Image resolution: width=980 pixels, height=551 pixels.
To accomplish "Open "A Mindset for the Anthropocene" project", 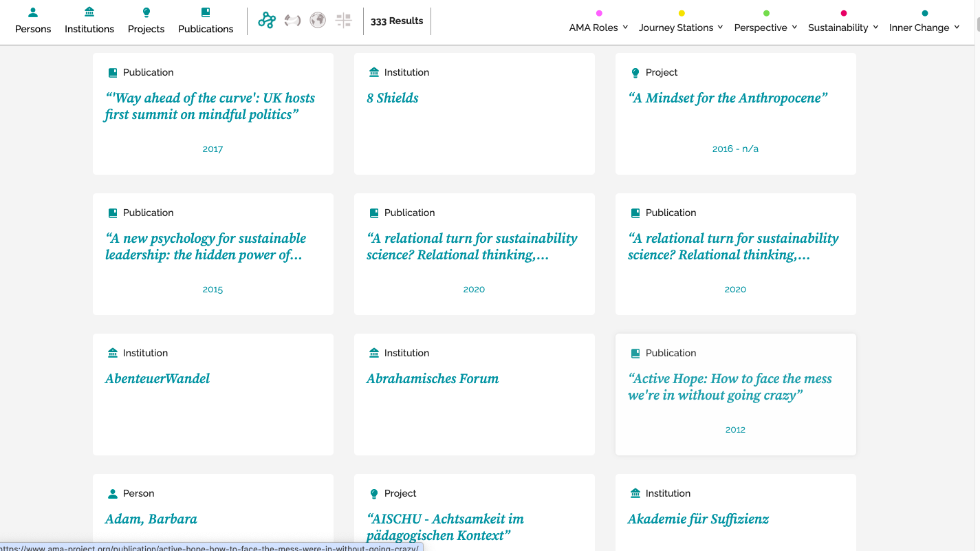I will click(x=728, y=98).
